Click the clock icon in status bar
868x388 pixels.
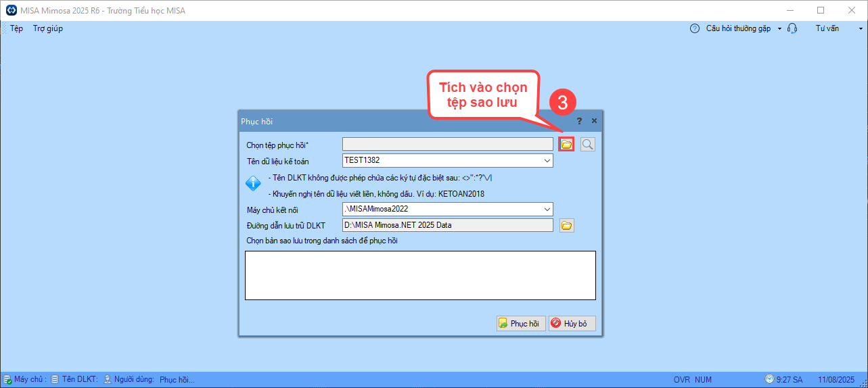tap(769, 380)
